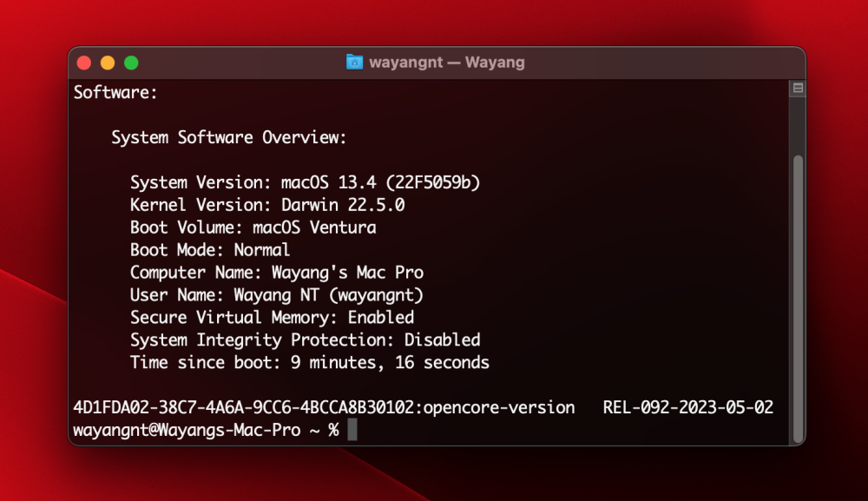Click 'Boot Volume: macOS Ventura' line
Viewport: 868px width, 501px height.
point(253,227)
